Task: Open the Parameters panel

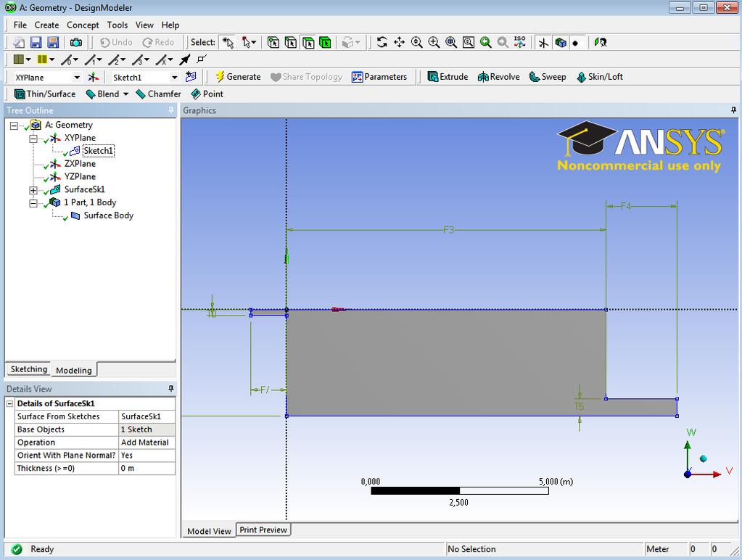Action: tap(379, 77)
